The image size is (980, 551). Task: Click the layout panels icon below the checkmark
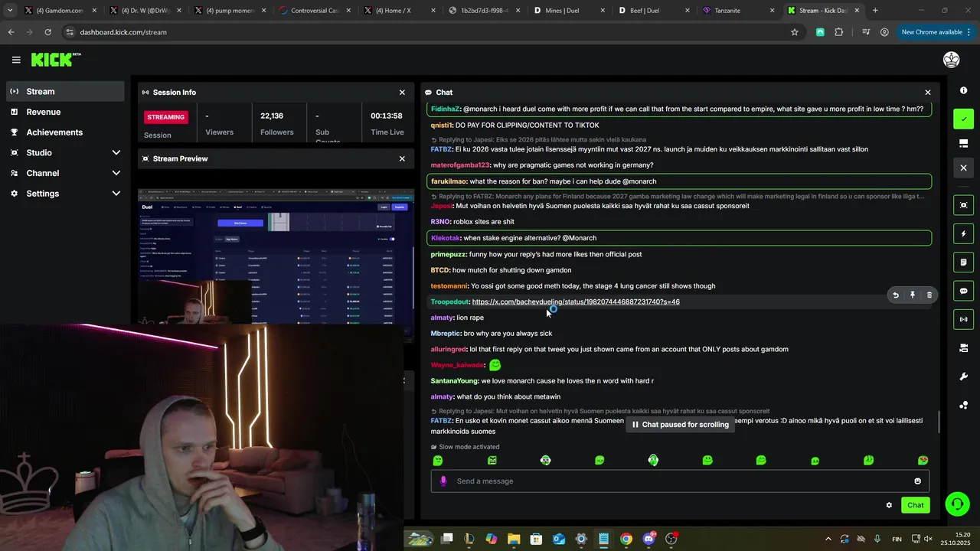pos(963,143)
